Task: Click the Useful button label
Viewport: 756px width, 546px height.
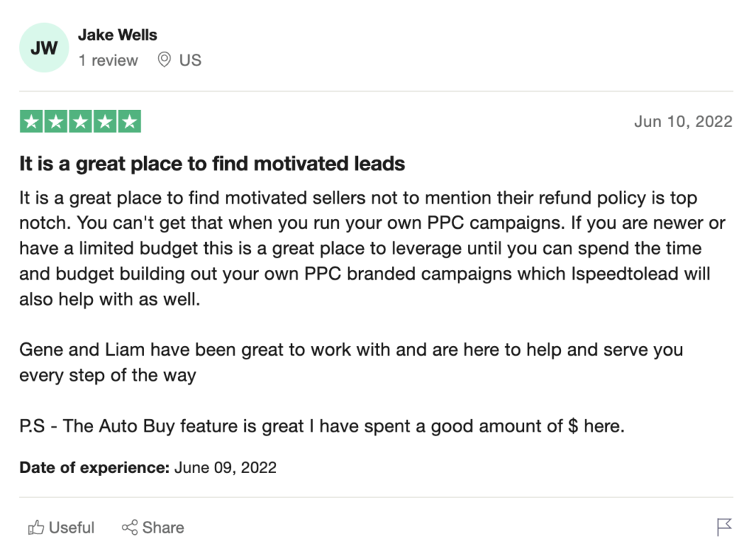Action: (72, 528)
